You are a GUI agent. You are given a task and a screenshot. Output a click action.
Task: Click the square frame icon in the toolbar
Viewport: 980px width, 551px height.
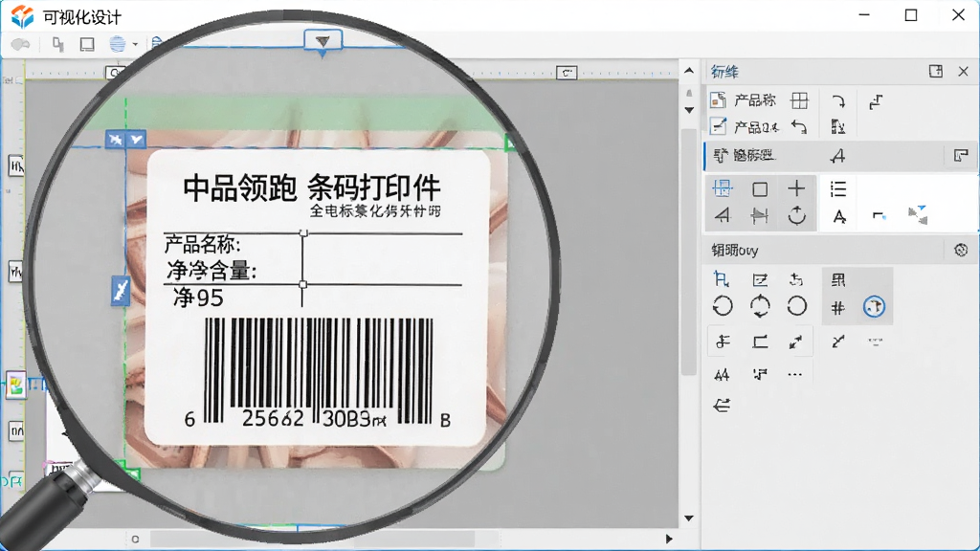point(87,44)
